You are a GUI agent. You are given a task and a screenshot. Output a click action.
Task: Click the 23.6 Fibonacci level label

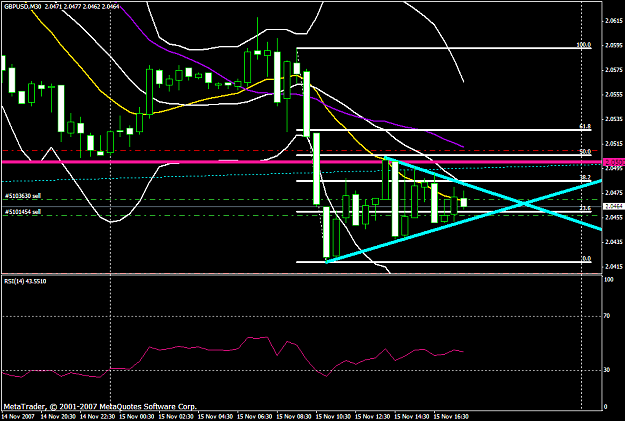click(x=585, y=208)
